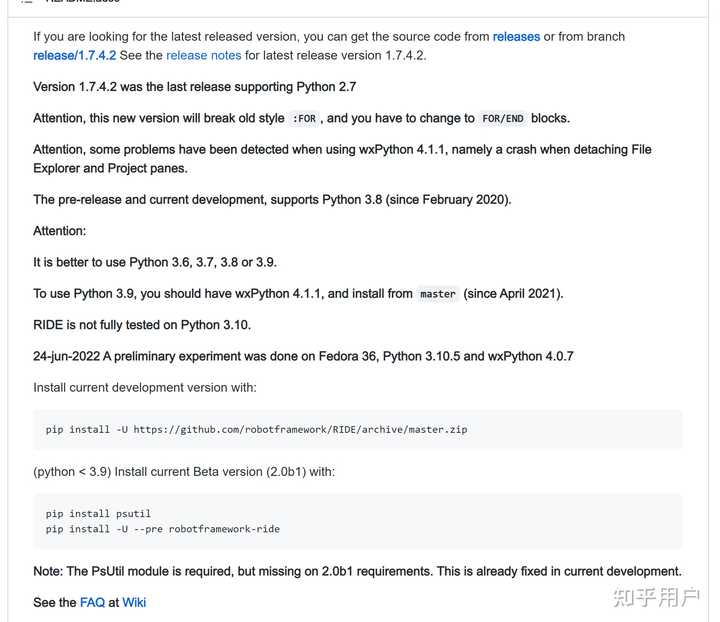Image resolution: width=720 pixels, height=622 pixels.
Task: Click the 'RIDE is not fully tested' line
Action: pyautogui.click(x=141, y=325)
